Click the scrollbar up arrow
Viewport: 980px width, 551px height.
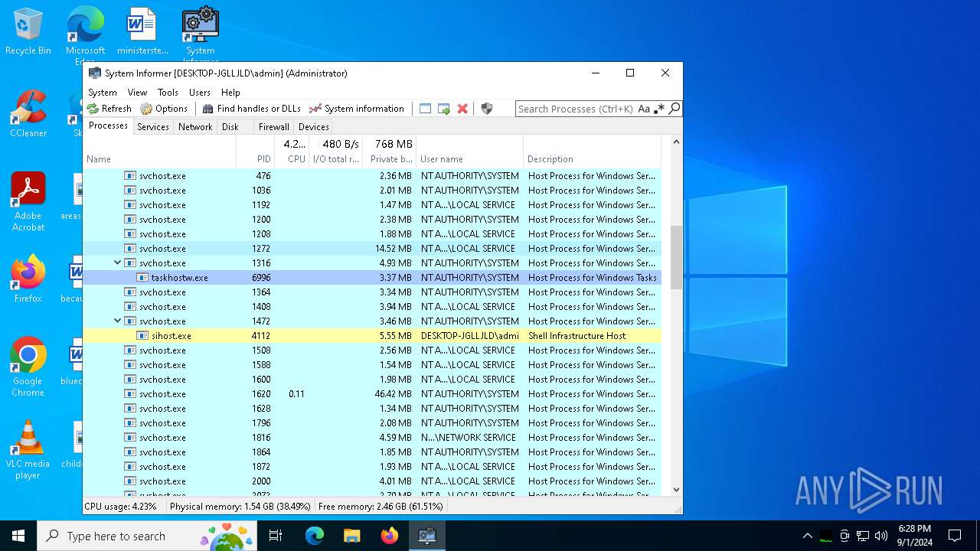[x=676, y=142]
